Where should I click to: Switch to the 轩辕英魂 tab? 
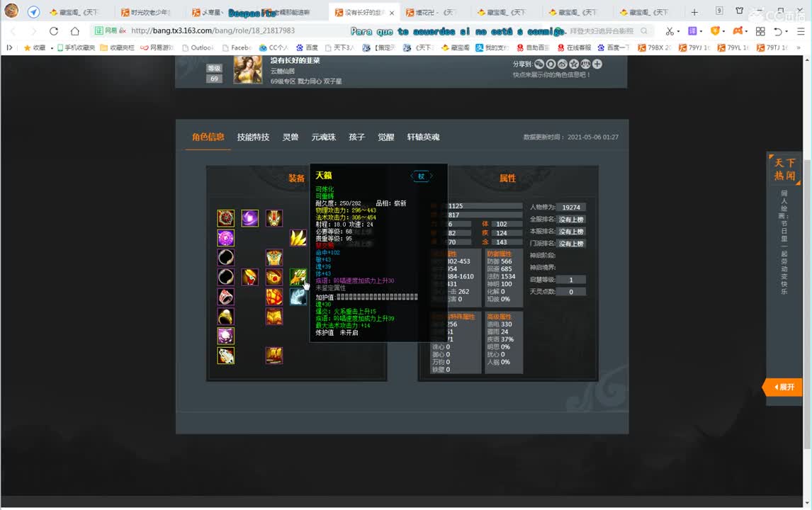click(423, 137)
